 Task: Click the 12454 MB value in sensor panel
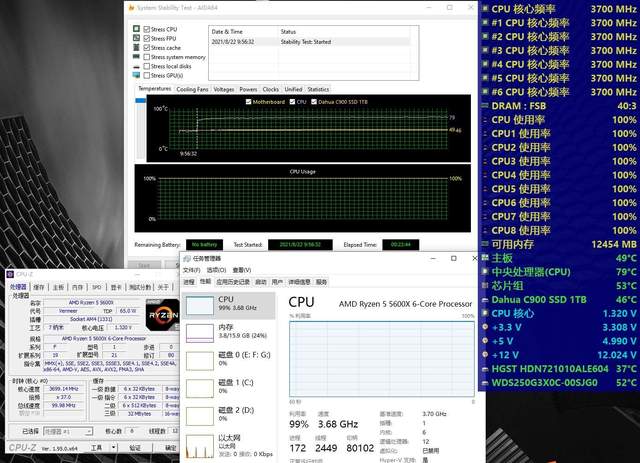[613, 244]
